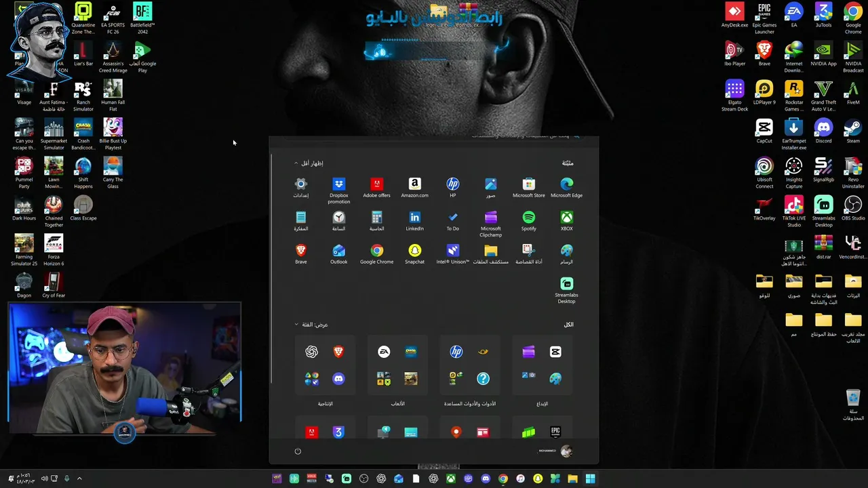Image resolution: width=868 pixels, height=488 pixels.
Task: Select Epic Games Launcher desktop icon
Action: click(x=764, y=18)
